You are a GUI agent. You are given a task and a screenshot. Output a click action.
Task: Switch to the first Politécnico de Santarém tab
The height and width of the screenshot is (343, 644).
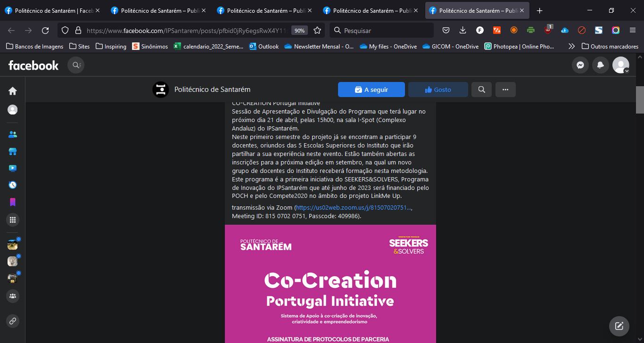click(52, 10)
